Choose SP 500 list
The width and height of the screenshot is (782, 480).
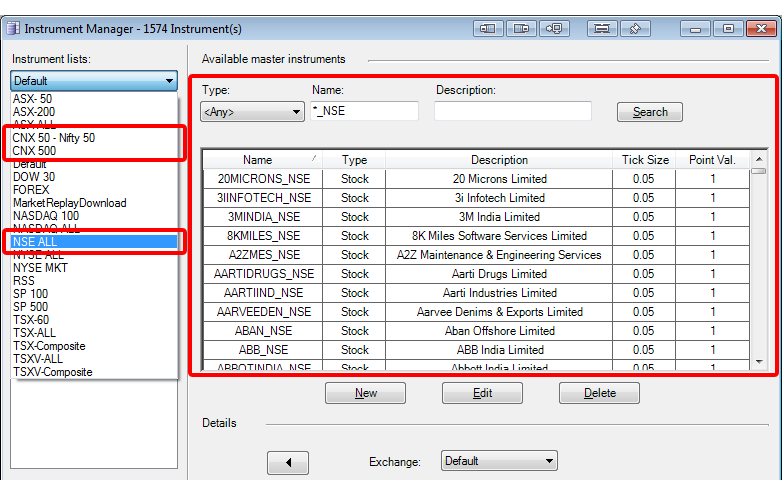pyautogui.click(x=30, y=306)
